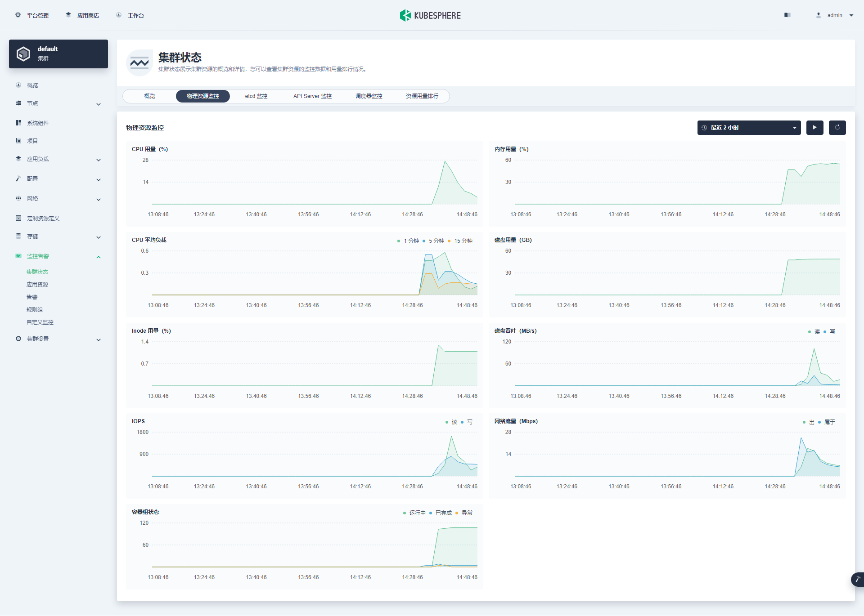Click the dark theme toggle icon in header
The height and width of the screenshot is (616, 864).
(787, 15)
